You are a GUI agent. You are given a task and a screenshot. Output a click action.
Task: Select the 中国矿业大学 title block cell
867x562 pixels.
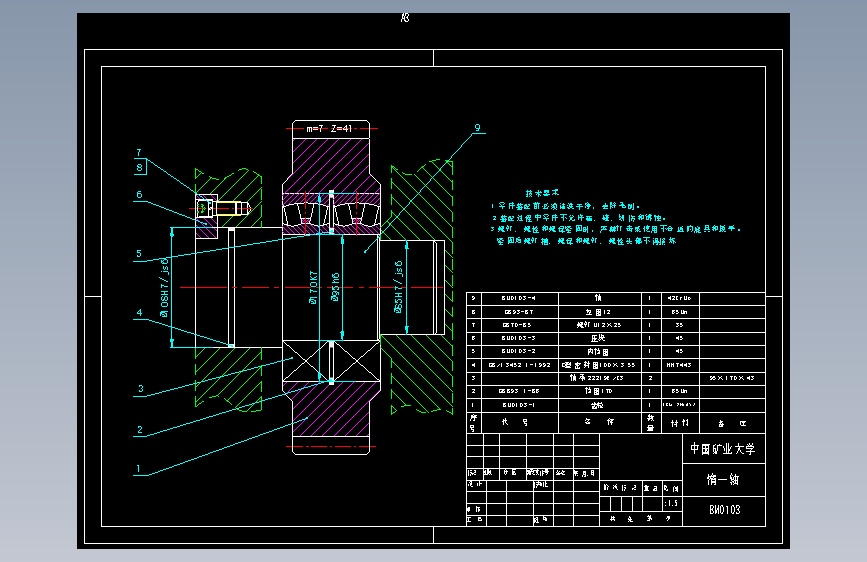click(x=723, y=449)
